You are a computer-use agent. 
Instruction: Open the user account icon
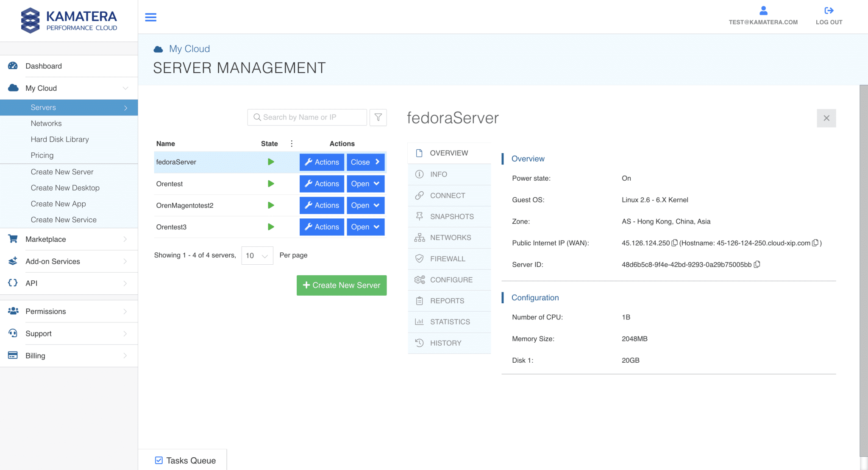click(x=763, y=11)
